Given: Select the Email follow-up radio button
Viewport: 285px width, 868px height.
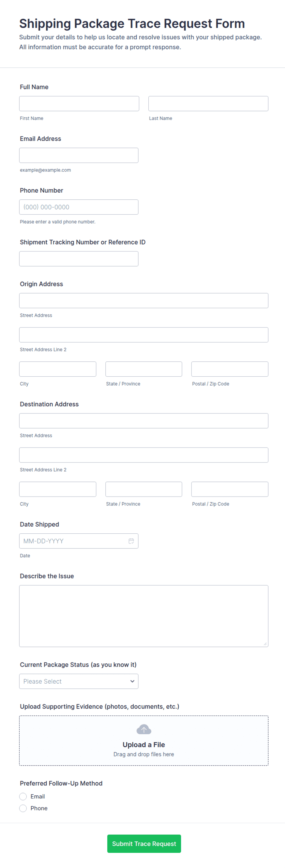Looking at the screenshot, I should (23, 796).
